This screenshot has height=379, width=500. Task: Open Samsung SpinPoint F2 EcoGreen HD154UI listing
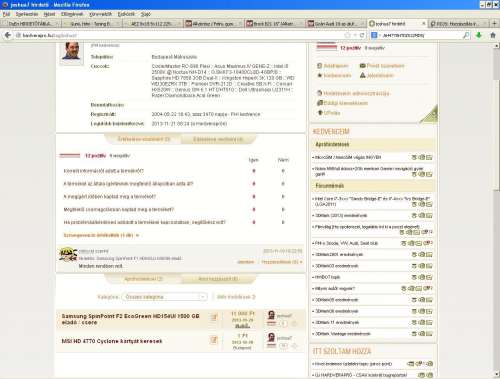[130, 319]
